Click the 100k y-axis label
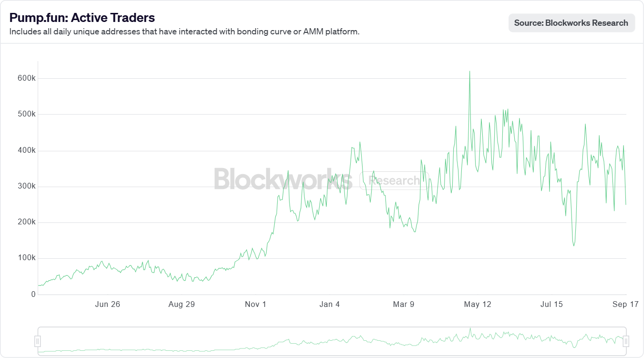Viewport: 644px width, 358px height. (x=27, y=258)
